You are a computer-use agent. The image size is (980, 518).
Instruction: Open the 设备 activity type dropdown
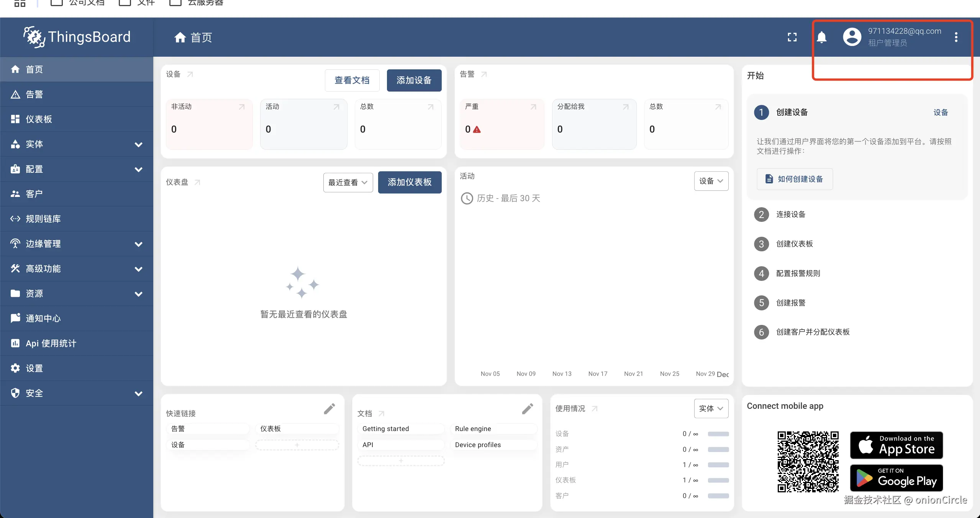pyautogui.click(x=711, y=181)
